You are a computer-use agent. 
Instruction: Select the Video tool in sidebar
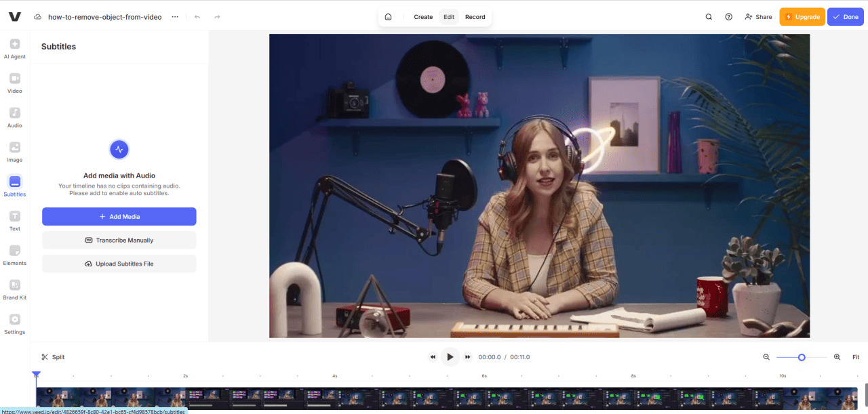click(x=14, y=83)
